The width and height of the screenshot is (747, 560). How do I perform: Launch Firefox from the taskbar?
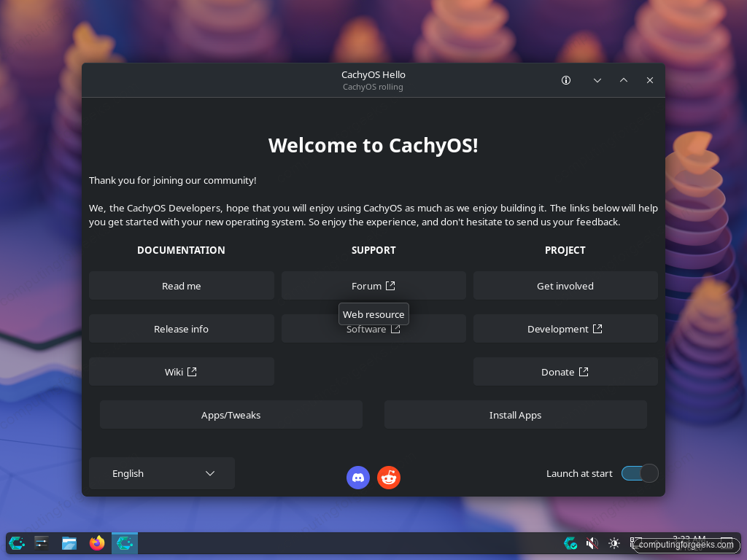point(97,542)
